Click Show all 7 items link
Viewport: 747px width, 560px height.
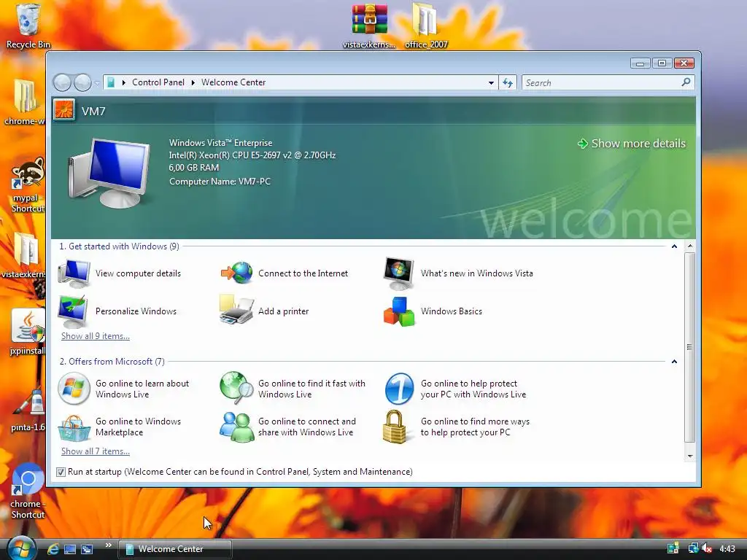pyautogui.click(x=96, y=451)
